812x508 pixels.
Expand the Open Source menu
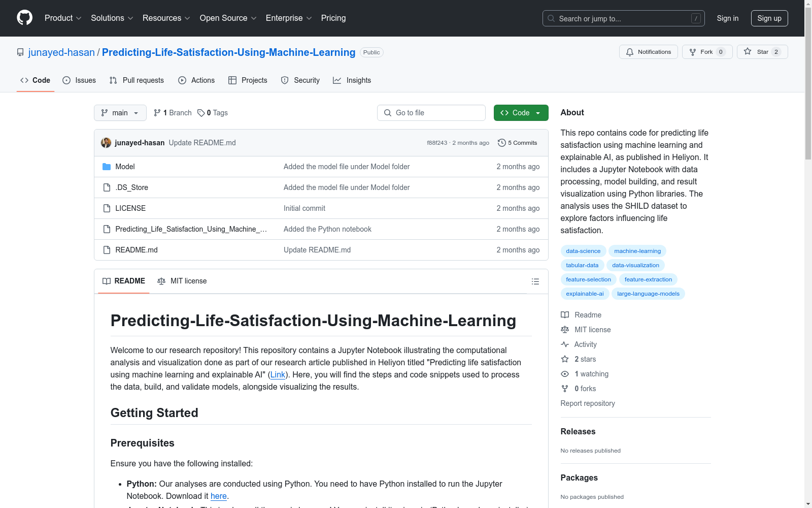228,18
